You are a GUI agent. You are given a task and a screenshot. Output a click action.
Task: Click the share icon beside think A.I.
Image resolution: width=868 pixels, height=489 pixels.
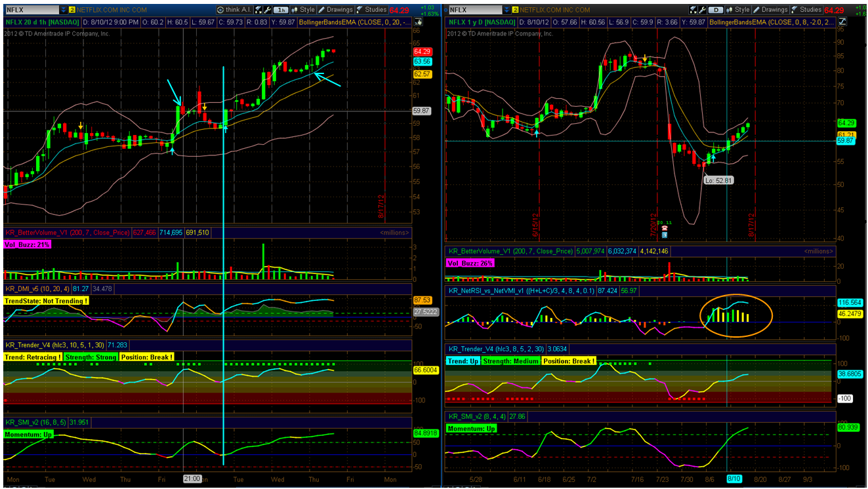pyautogui.click(x=259, y=10)
